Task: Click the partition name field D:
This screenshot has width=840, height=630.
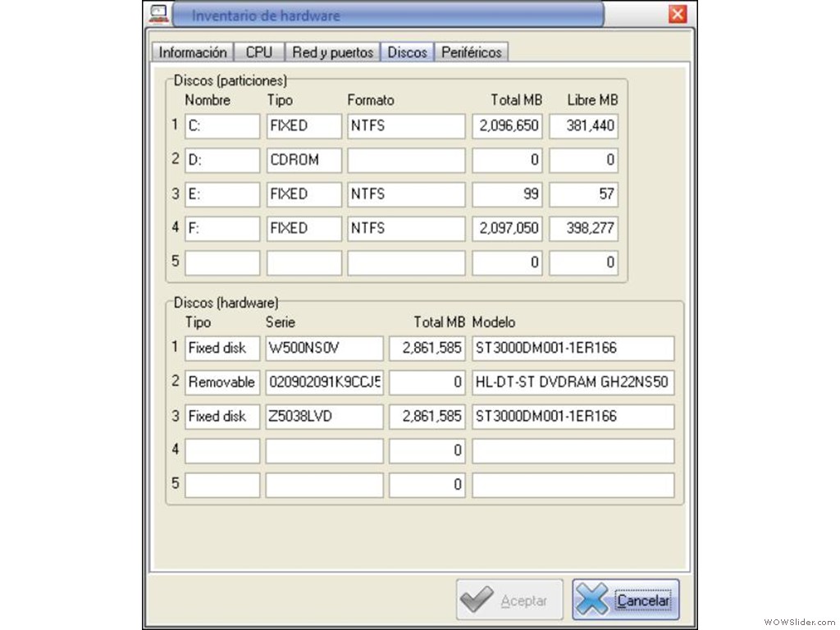Action: click(x=222, y=160)
